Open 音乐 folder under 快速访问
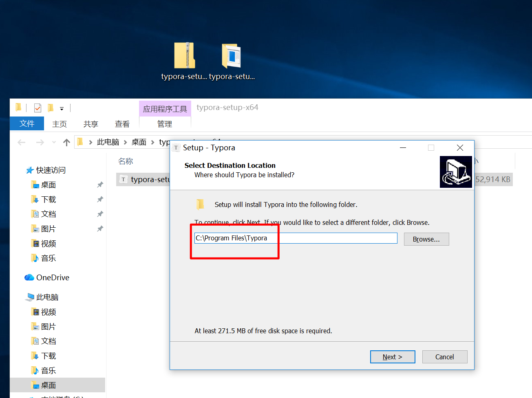The width and height of the screenshot is (532, 398). pyautogui.click(x=48, y=258)
